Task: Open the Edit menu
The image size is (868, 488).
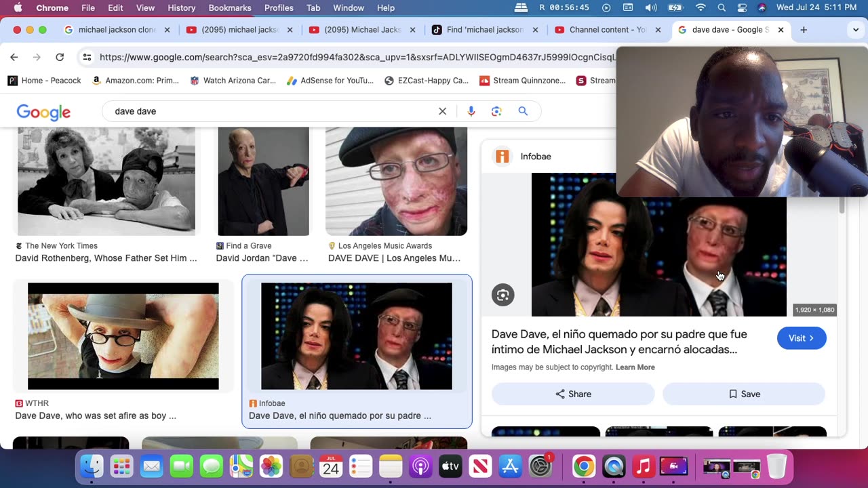Action: click(115, 7)
